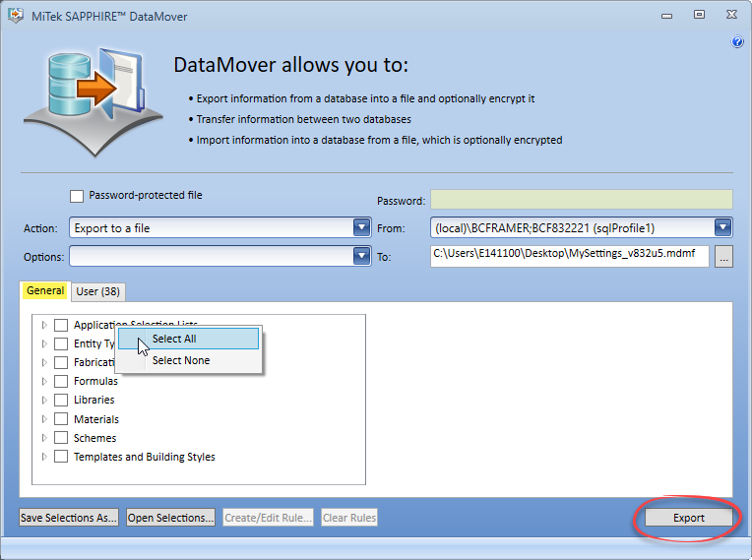Image resolution: width=752 pixels, height=560 pixels.
Task: Click the From database value text
Action: (545, 228)
